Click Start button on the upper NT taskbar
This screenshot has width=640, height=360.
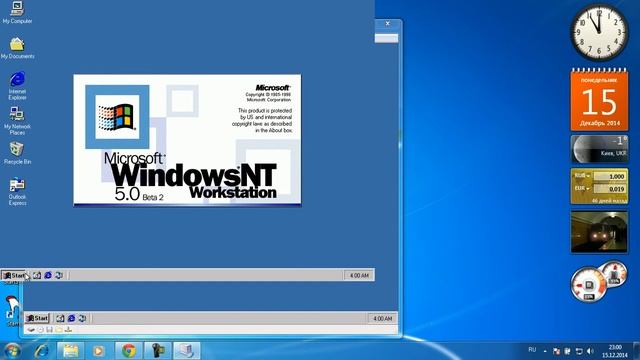pyautogui.click(x=14, y=276)
